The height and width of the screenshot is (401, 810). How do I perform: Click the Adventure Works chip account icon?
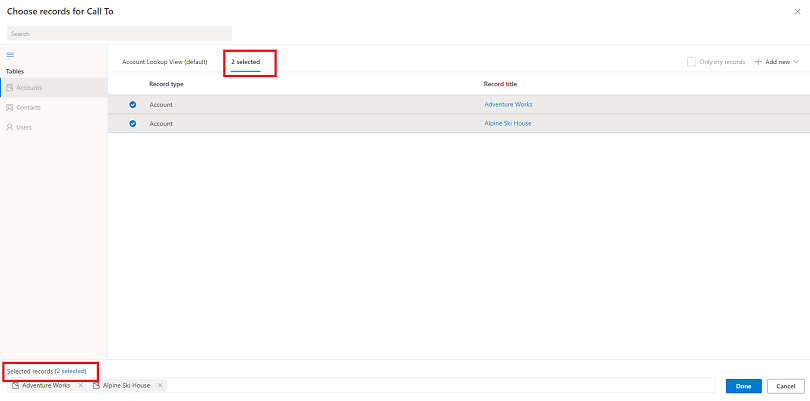pos(15,385)
